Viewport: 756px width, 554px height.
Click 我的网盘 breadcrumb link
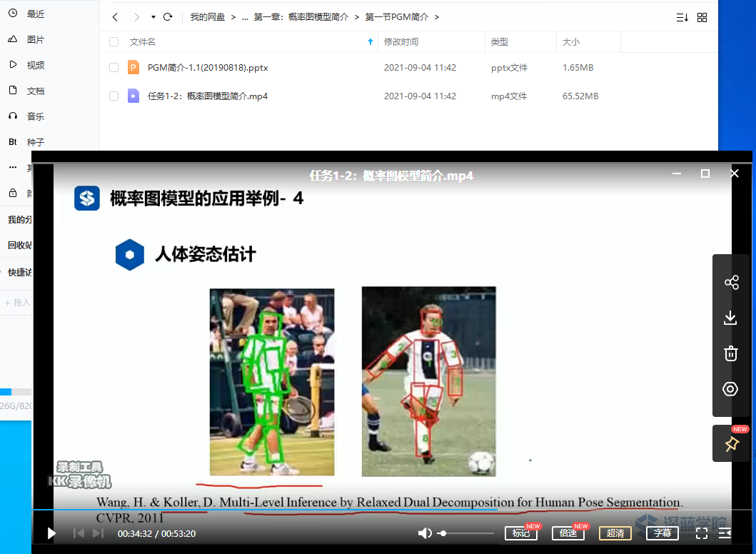tap(207, 17)
